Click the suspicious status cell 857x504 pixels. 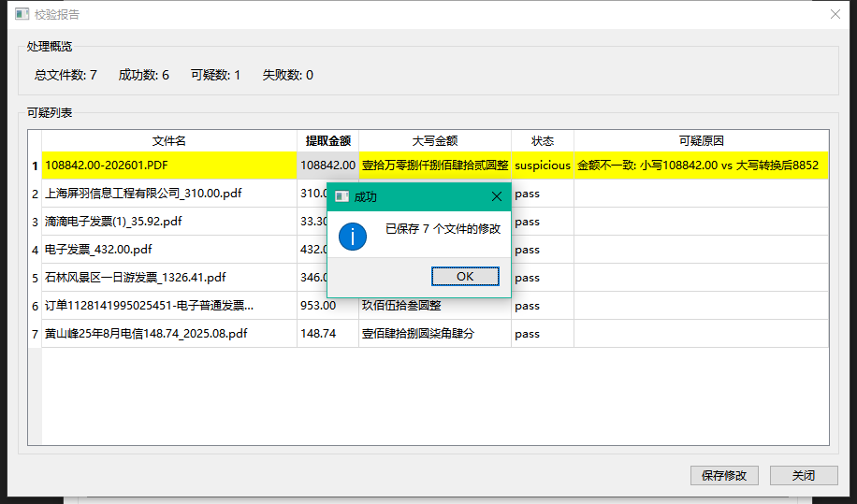[543, 166]
